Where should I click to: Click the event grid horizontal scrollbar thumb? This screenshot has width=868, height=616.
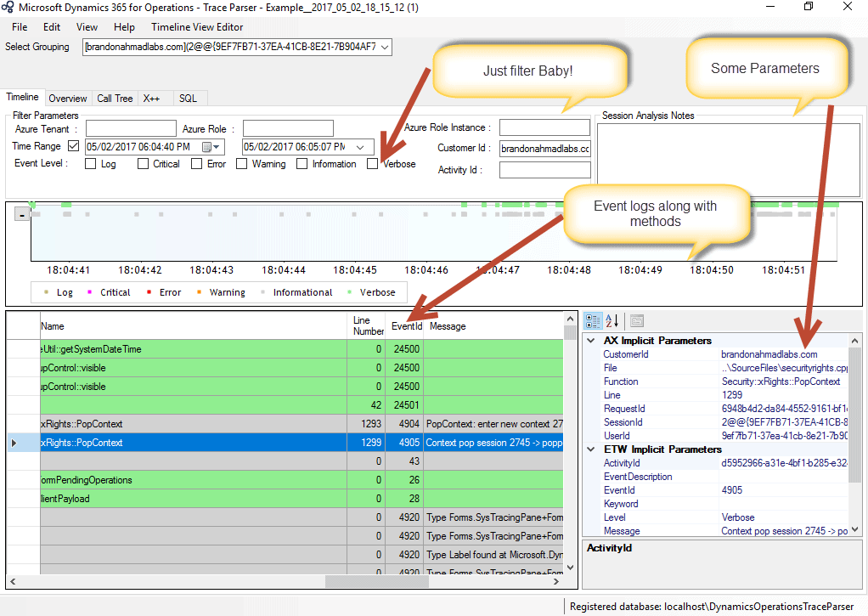[376, 582]
